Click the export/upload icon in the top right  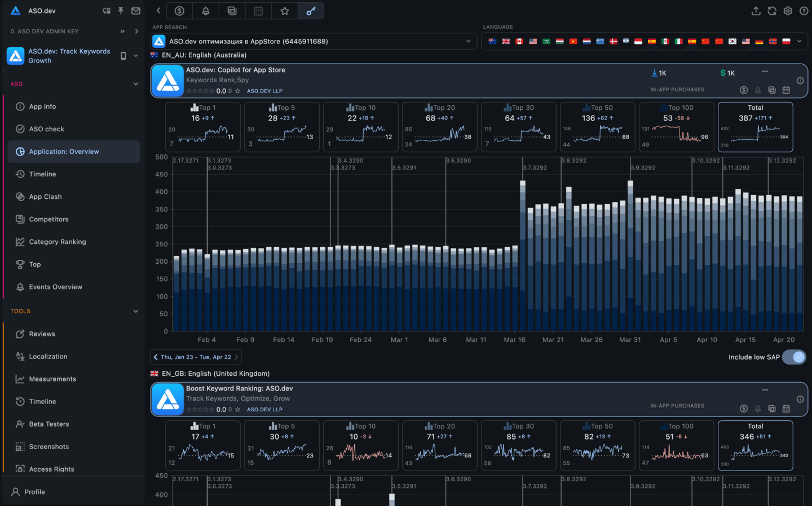pyautogui.click(x=756, y=10)
